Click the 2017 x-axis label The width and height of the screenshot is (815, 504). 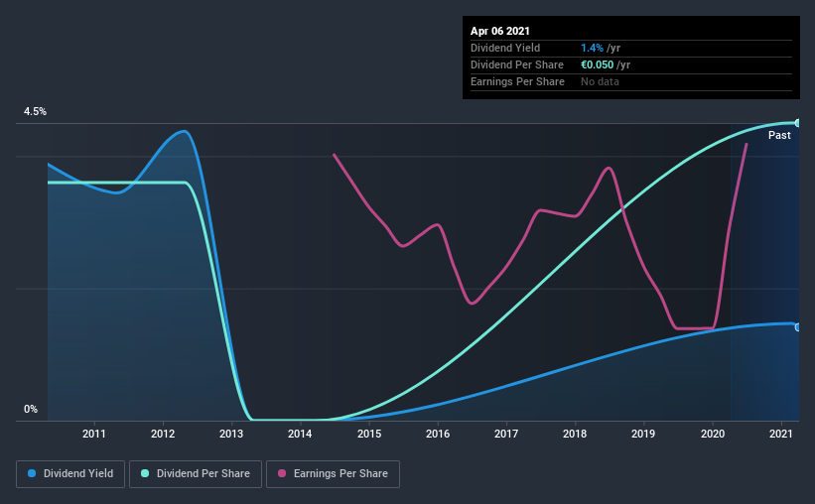click(x=506, y=434)
